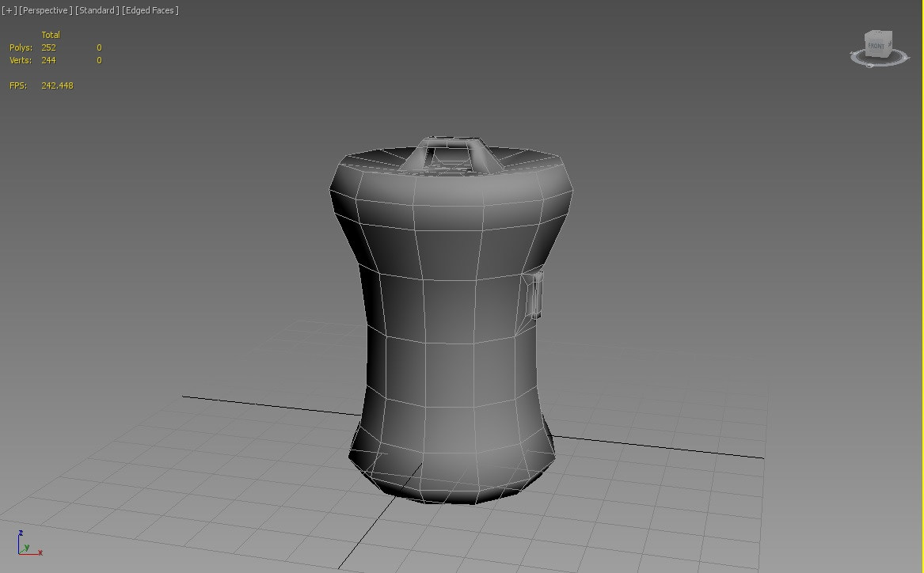Open the [+] general viewport menu
Image resolution: width=924 pixels, height=573 pixels.
9,10
